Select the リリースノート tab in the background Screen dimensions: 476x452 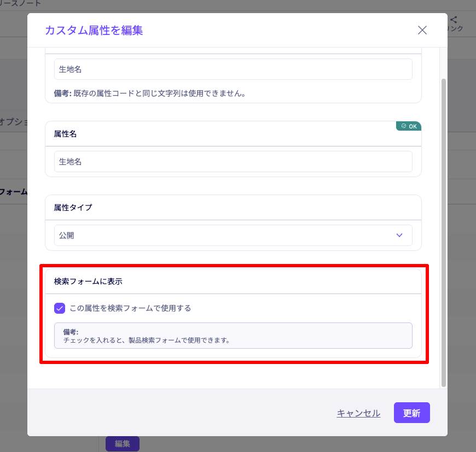pos(20,3)
